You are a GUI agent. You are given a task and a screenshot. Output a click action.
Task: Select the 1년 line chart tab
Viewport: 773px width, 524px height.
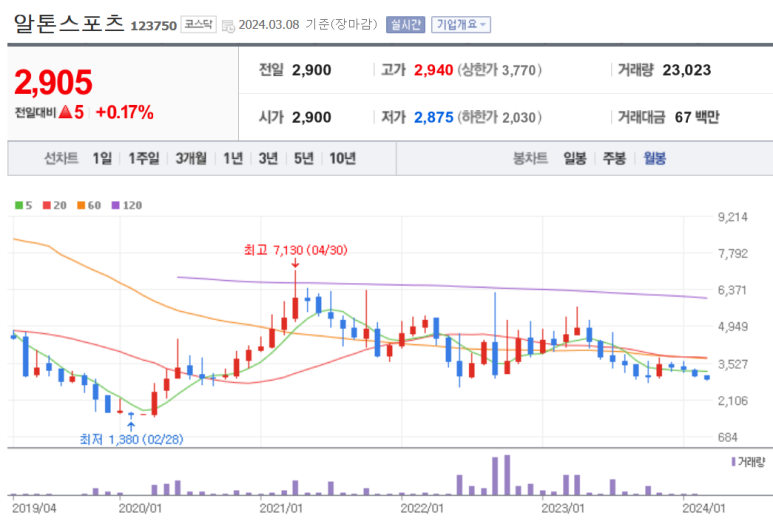233,158
